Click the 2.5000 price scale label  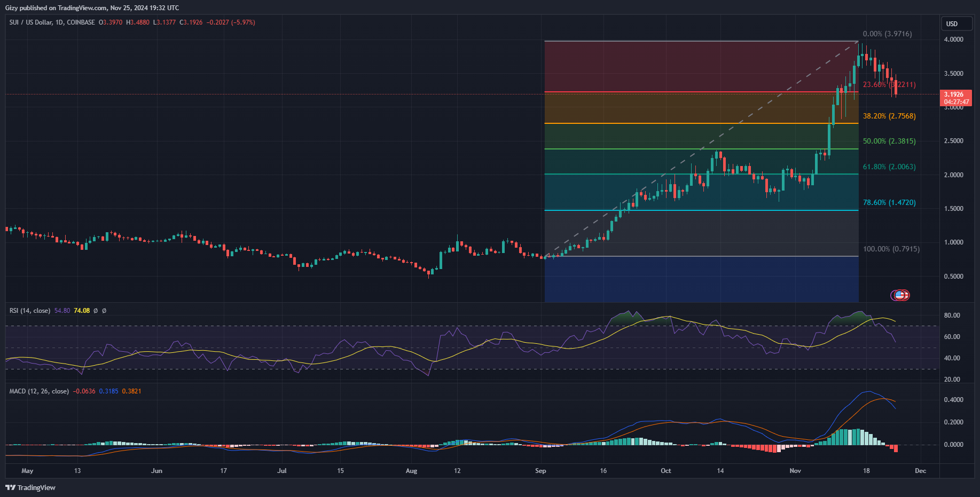pos(953,141)
